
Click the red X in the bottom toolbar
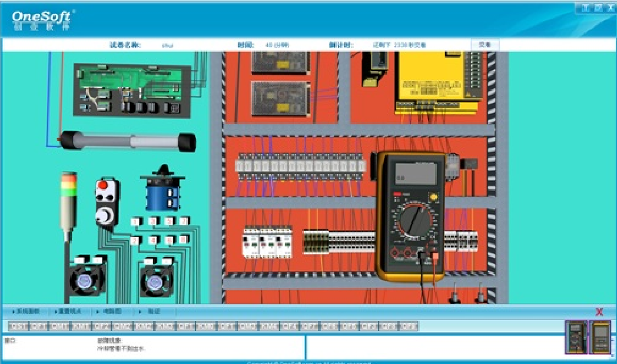[599, 312]
